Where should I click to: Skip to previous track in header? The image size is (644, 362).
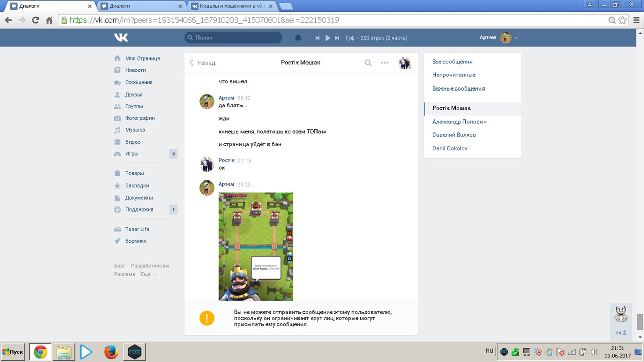[x=317, y=38]
